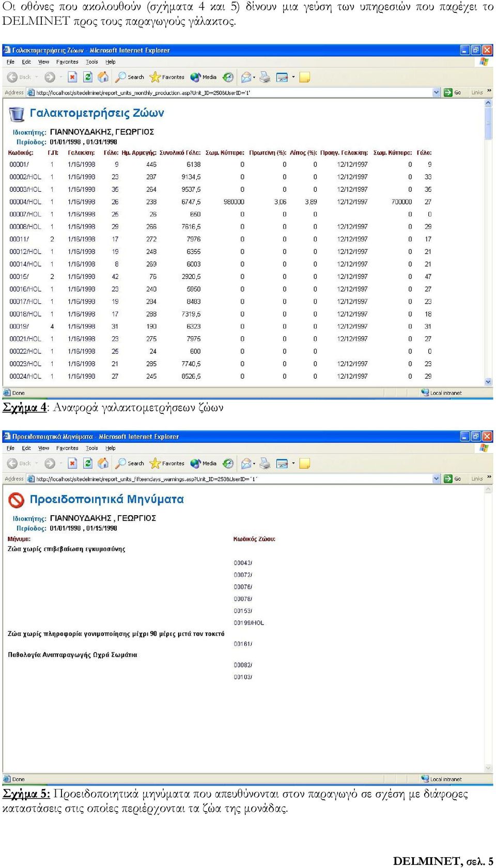Screen dimensions: 496x868
Task: Click Mail icon in the Γαλακτομετρήσεις Ζώων window
Action: point(246,77)
